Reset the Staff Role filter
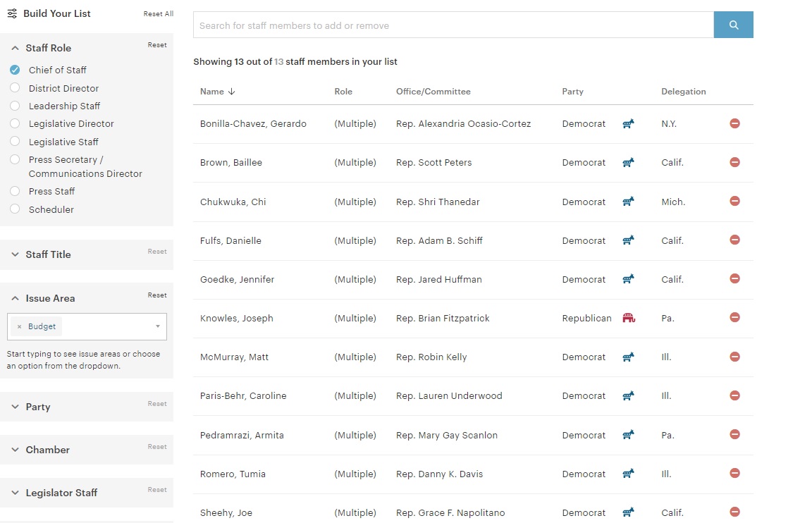812x523 pixels. pyautogui.click(x=157, y=45)
